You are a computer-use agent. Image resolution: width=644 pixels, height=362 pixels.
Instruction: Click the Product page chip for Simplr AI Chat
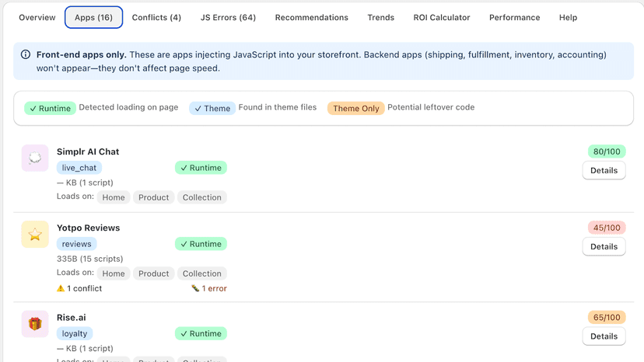pos(153,197)
